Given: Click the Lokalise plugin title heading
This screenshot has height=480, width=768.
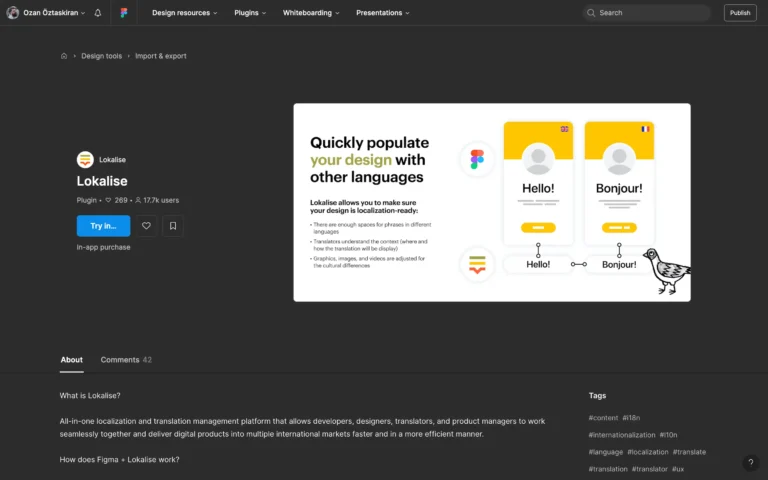Looking at the screenshot, I should click(x=102, y=181).
